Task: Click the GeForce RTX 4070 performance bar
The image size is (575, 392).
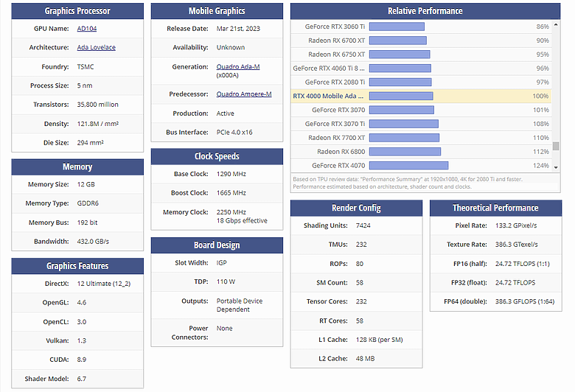Action: (x=408, y=166)
